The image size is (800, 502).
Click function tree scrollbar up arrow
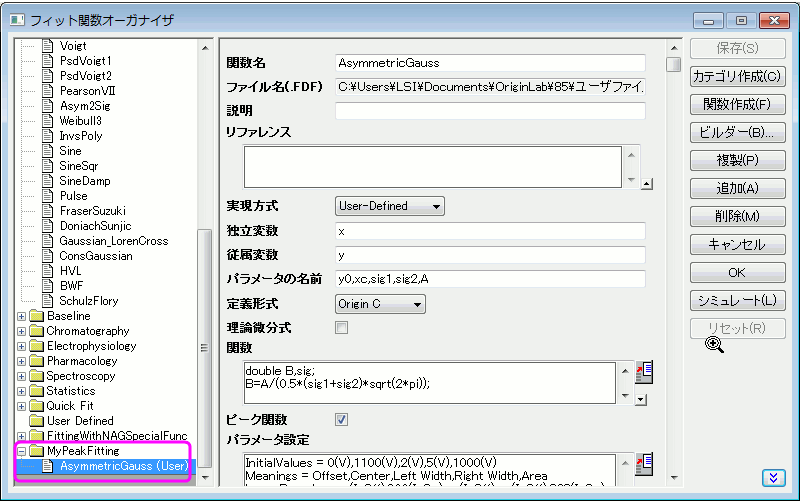(205, 48)
